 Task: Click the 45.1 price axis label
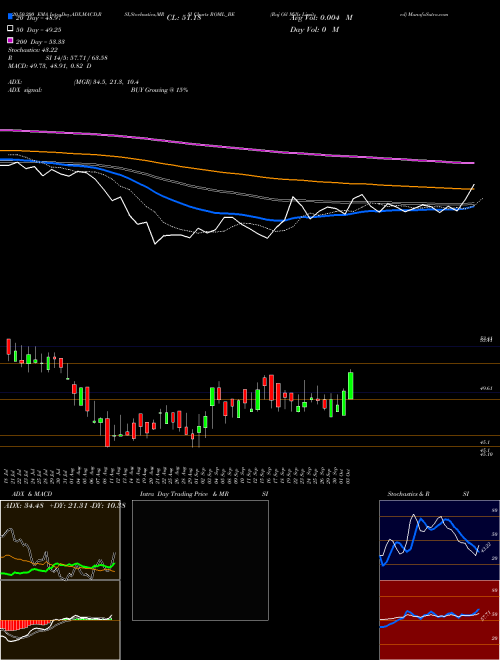485,442
